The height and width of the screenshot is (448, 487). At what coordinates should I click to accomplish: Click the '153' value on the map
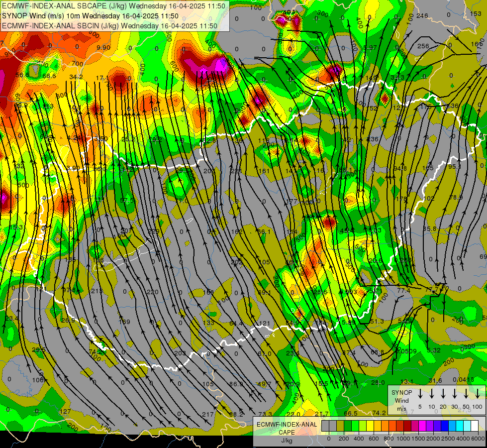click(x=476, y=13)
